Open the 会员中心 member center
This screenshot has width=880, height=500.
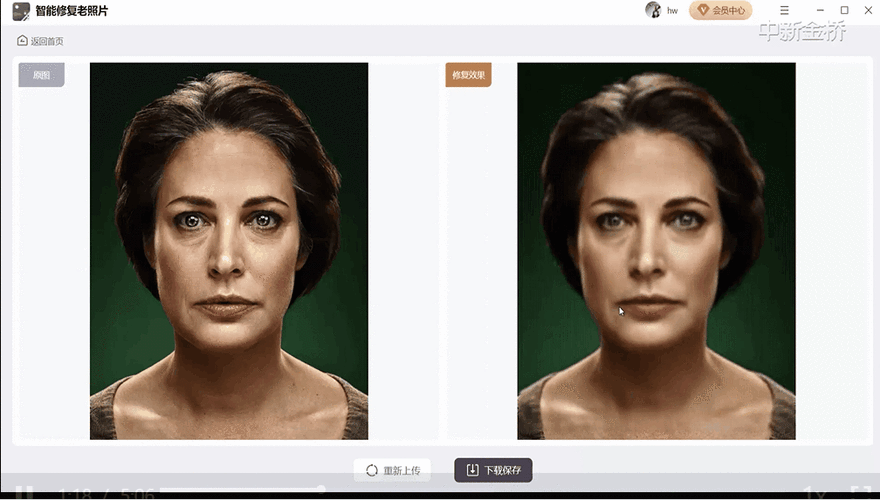[721, 10]
